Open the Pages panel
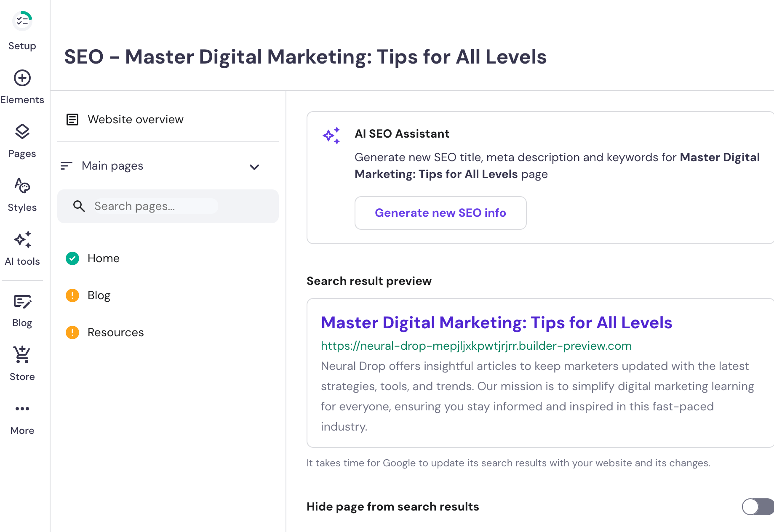 [x=22, y=139]
